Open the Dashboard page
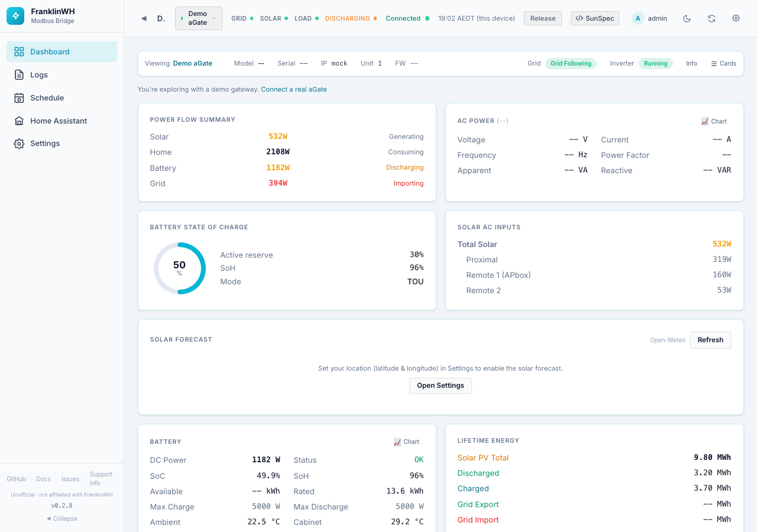The width and height of the screenshot is (757, 532). click(x=62, y=51)
